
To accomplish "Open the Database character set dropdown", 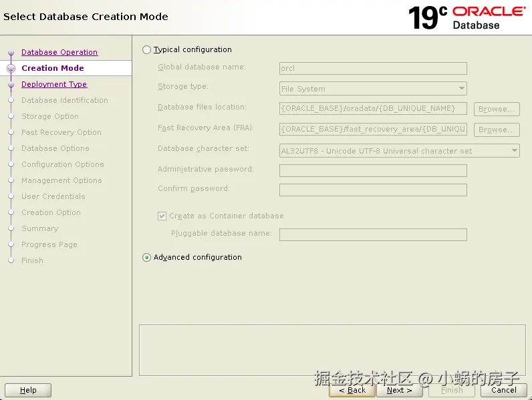I will (400, 151).
